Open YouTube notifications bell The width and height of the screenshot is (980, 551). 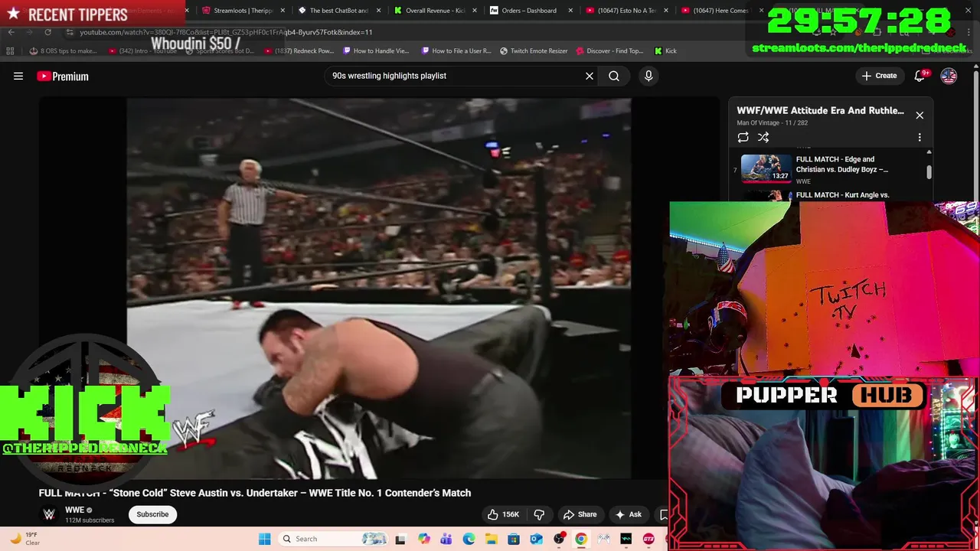pyautogui.click(x=920, y=76)
